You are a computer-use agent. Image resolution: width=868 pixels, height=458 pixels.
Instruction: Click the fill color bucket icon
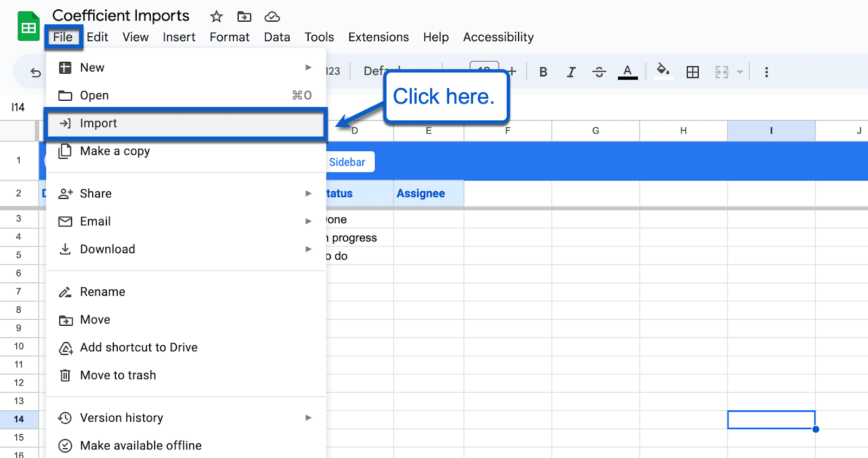(662, 70)
